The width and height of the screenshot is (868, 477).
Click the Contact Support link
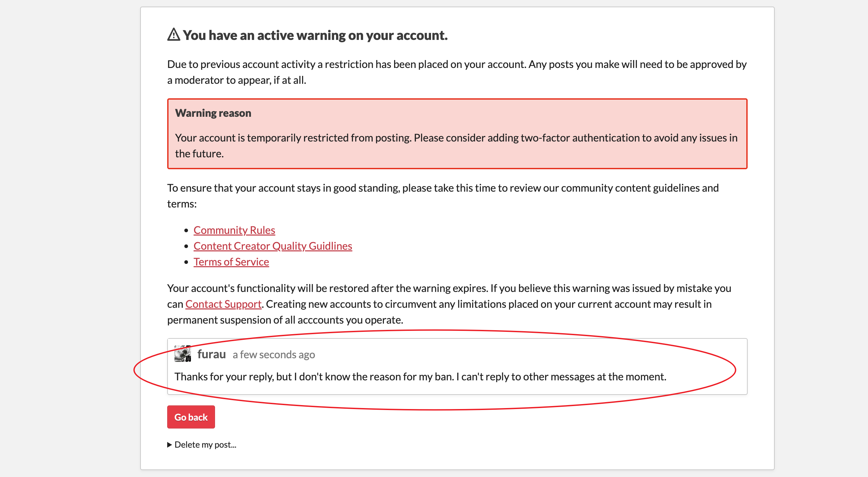point(223,304)
